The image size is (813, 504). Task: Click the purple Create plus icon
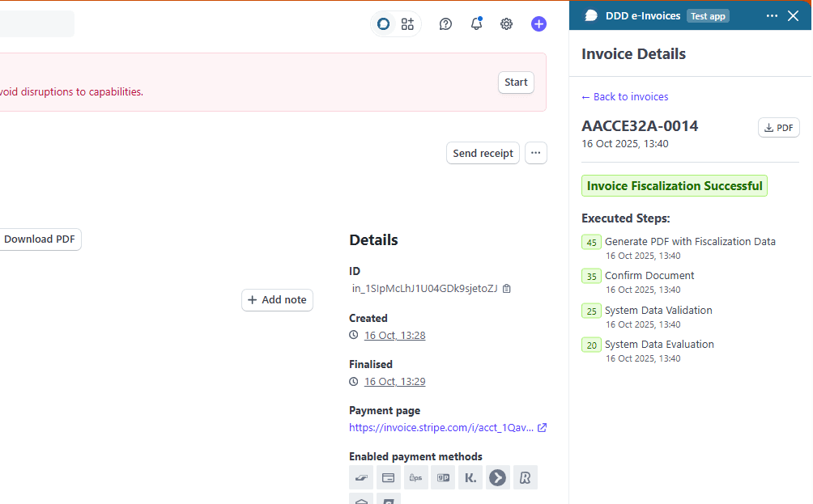pyautogui.click(x=538, y=23)
